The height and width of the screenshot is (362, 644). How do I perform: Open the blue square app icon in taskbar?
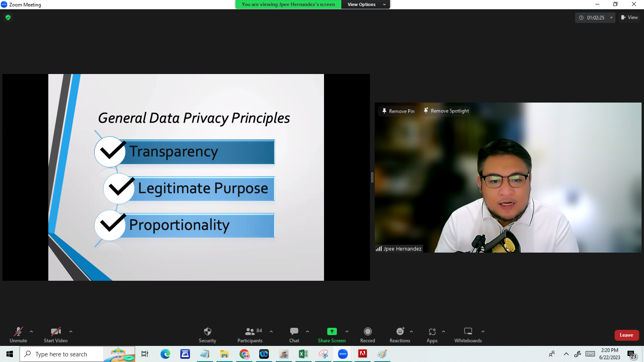185,354
